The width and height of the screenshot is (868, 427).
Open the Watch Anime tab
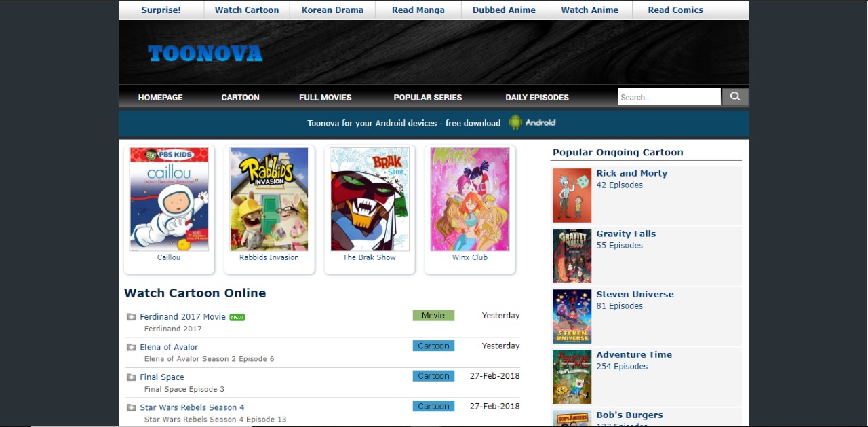[x=589, y=10]
